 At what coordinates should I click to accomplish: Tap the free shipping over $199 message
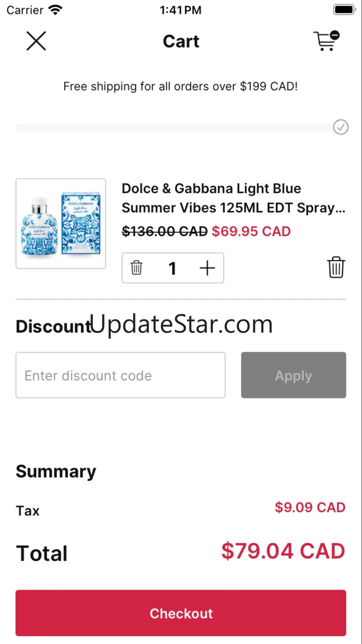coord(181,86)
